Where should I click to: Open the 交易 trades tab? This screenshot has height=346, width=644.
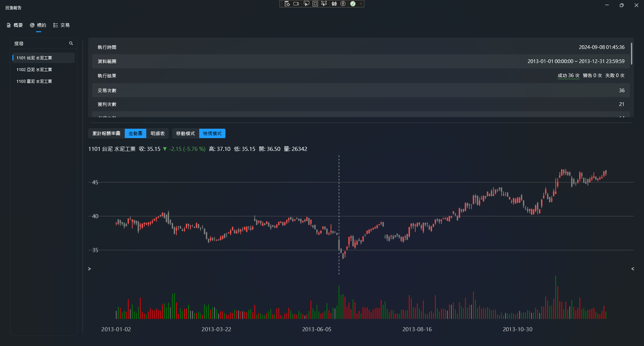coord(61,25)
